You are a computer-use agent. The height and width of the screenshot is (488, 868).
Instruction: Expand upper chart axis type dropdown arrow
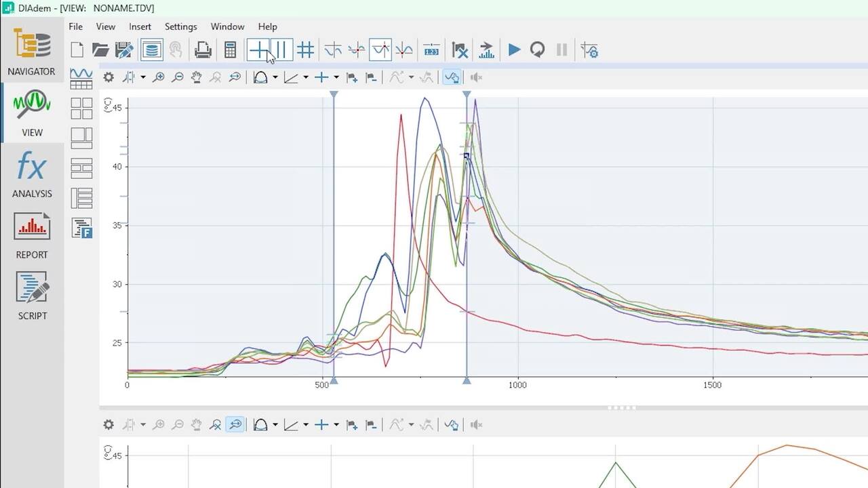coord(306,77)
